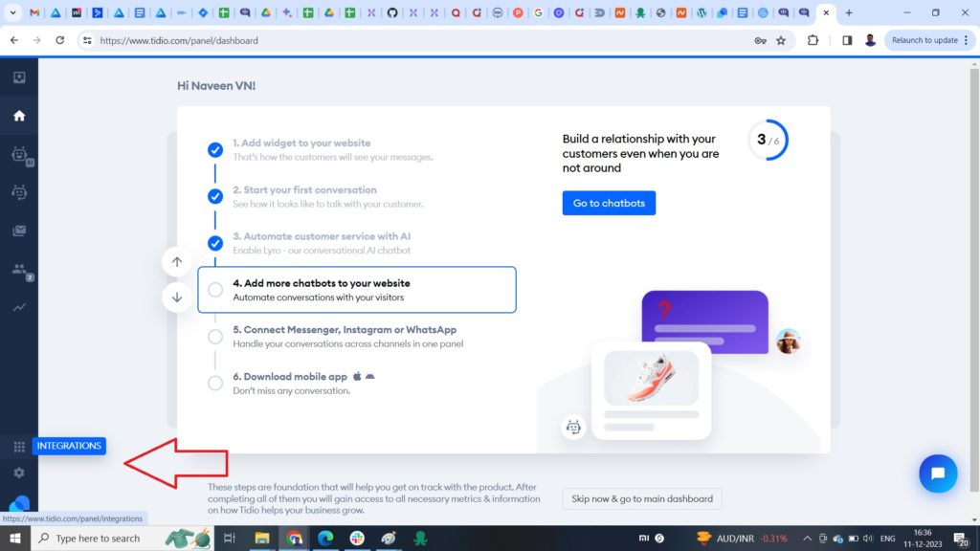Open the inbox icon at top of sidebar
The width and height of the screenshot is (980, 551).
pyautogui.click(x=19, y=77)
